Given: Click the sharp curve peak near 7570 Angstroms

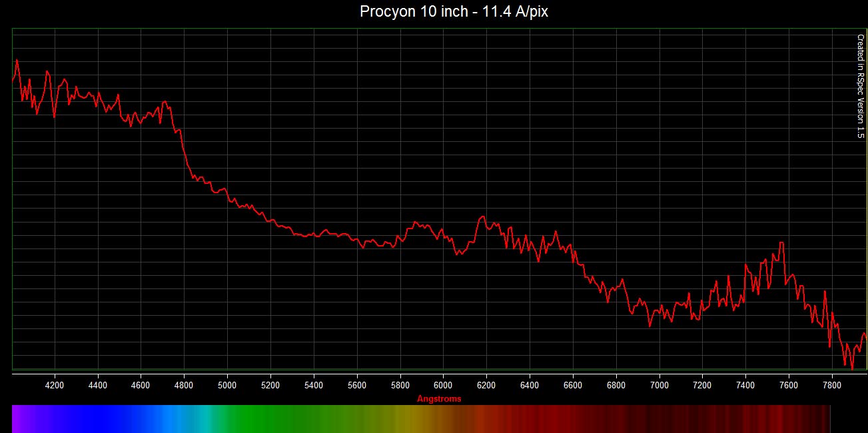Looking at the screenshot, I should 781,242.
